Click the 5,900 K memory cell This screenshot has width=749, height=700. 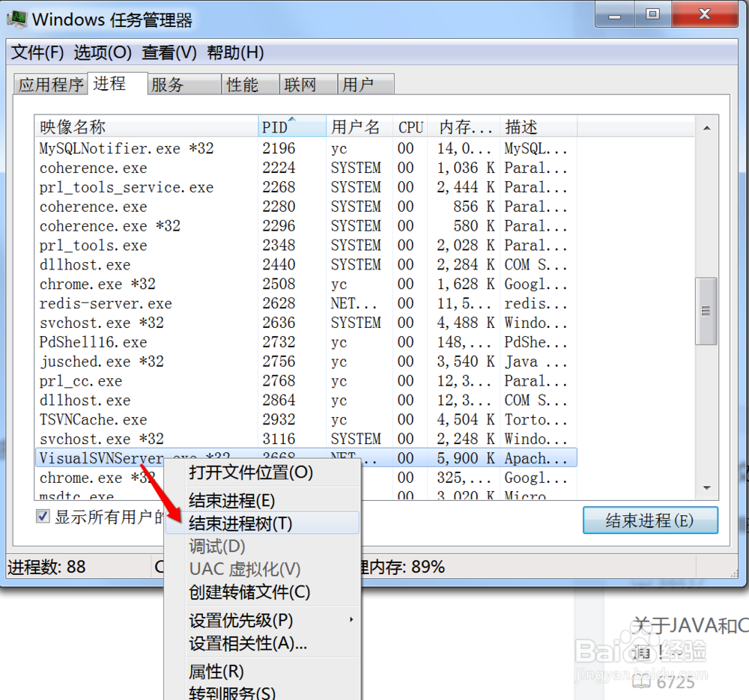point(465,458)
